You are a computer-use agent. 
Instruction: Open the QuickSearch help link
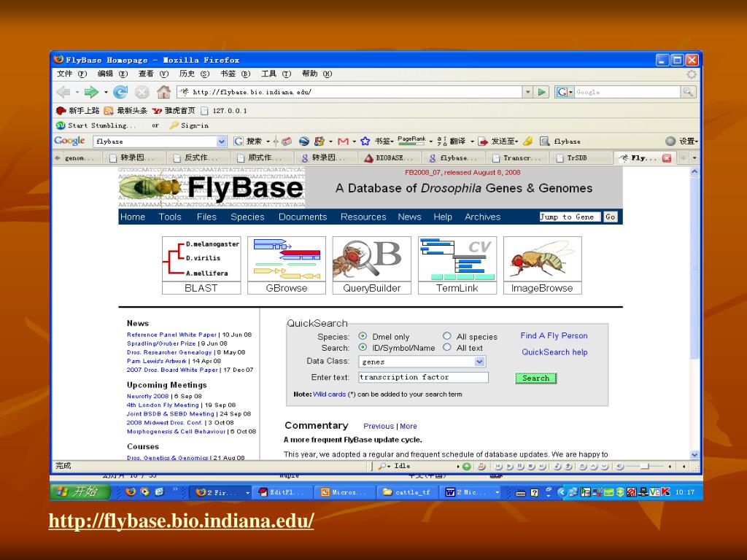tap(554, 352)
